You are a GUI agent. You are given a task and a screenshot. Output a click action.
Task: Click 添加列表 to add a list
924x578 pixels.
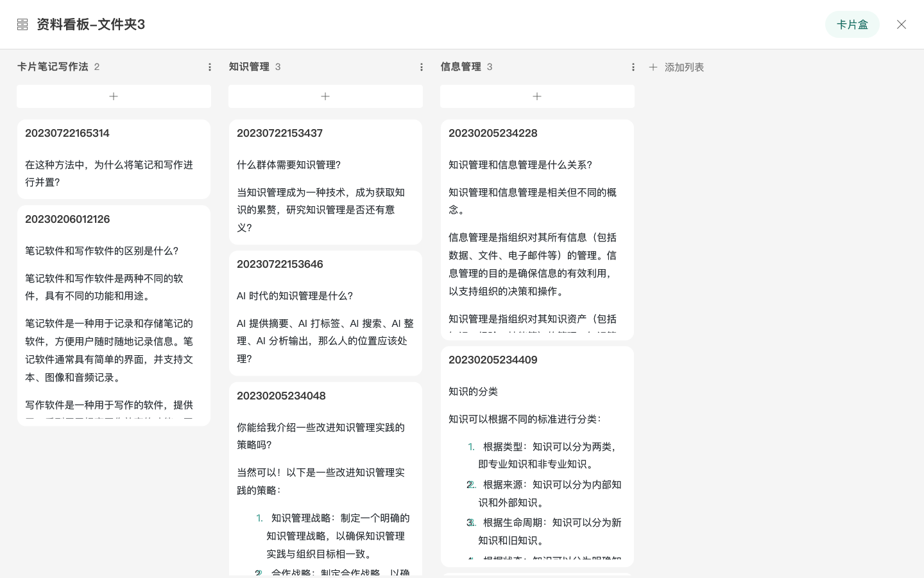click(x=677, y=67)
